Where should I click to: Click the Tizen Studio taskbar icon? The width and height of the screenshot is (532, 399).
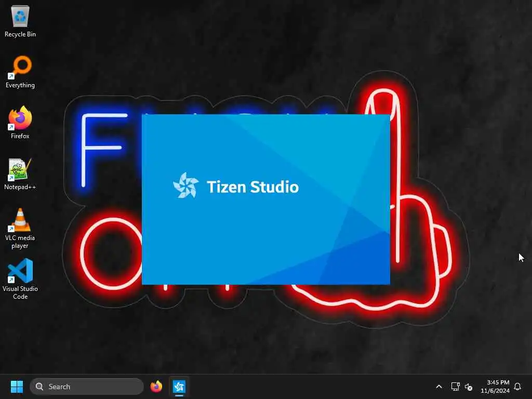pos(179,387)
